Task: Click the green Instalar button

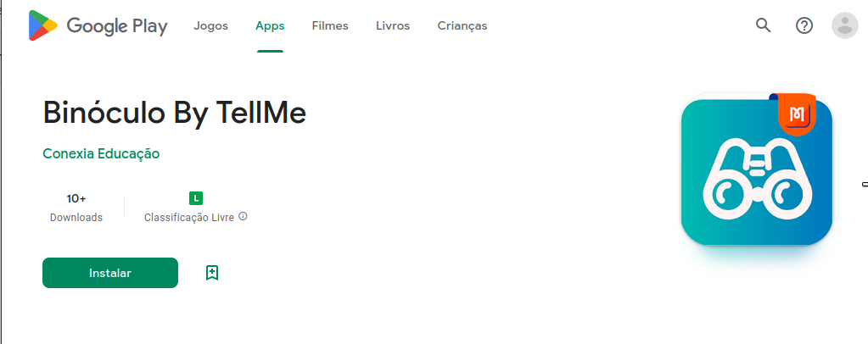Action: [x=110, y=273]
